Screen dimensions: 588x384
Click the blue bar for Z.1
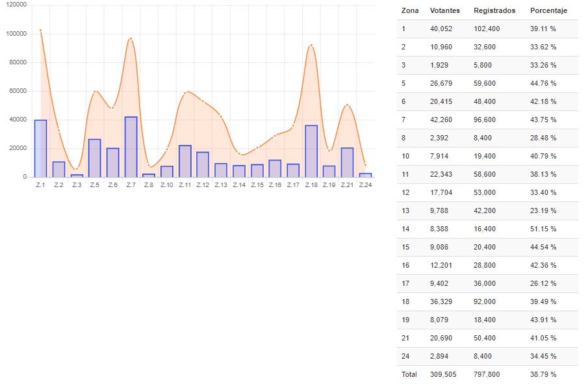[x=40, y=148]
